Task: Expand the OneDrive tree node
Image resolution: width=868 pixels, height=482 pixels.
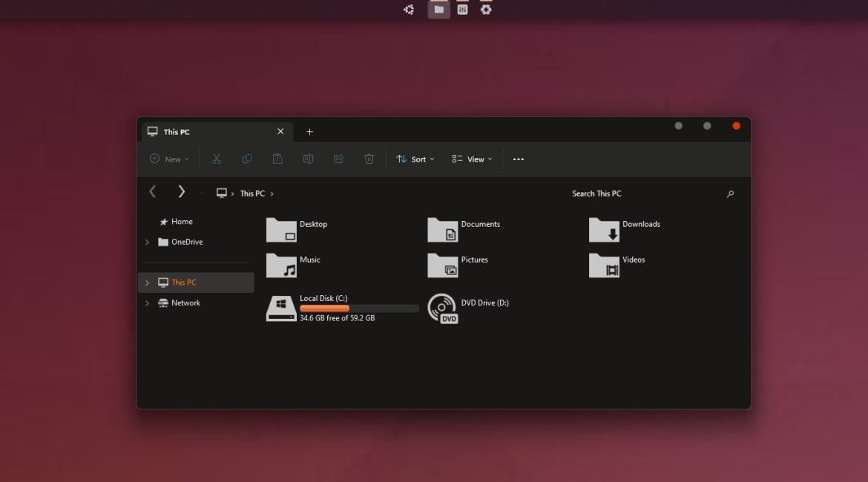Action: click(147, 242)
